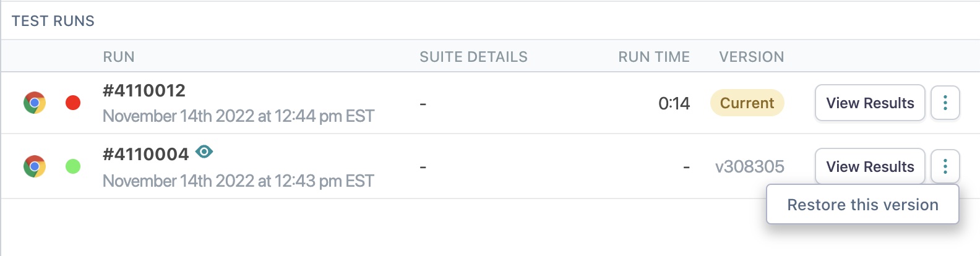Click the SUITE DETAILS column header
Screen dimensions: 980x256
tap(473, 57)
